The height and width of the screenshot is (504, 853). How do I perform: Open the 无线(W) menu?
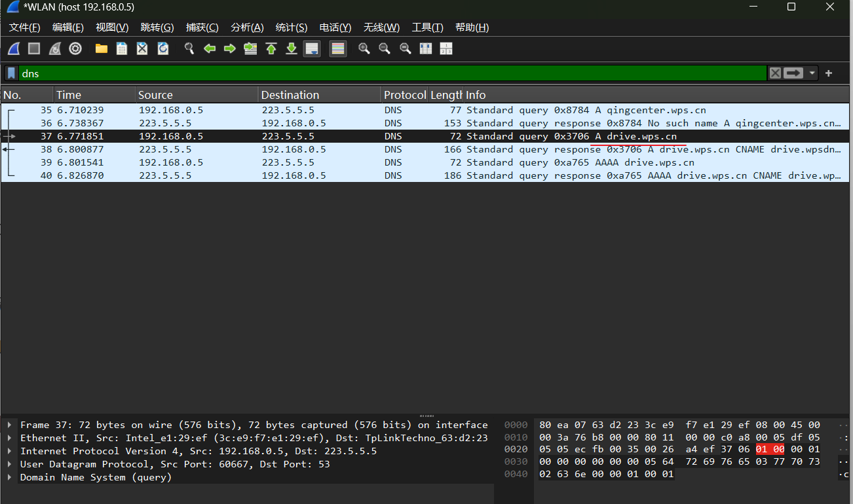[x=381, y=27]
